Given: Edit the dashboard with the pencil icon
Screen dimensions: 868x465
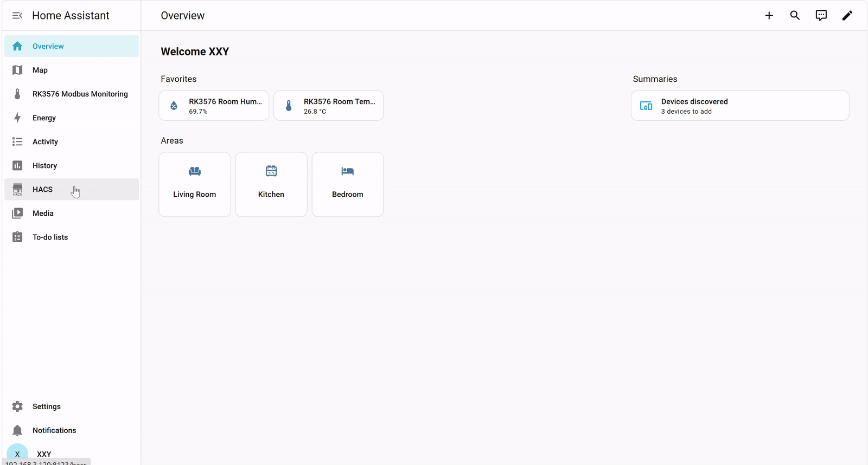Looking at the screenshot, I should tap(847, 16).
